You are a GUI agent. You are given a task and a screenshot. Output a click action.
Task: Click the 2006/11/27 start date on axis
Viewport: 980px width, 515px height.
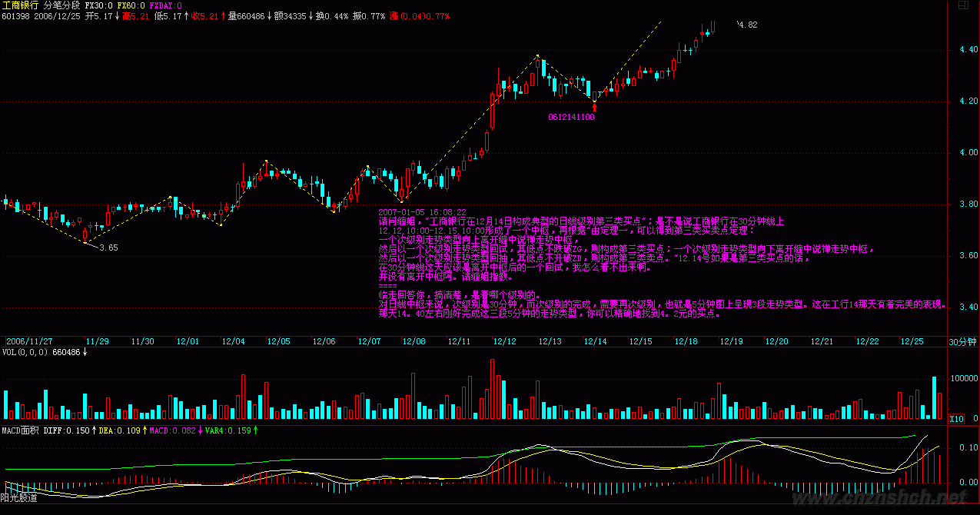(28, 341)
